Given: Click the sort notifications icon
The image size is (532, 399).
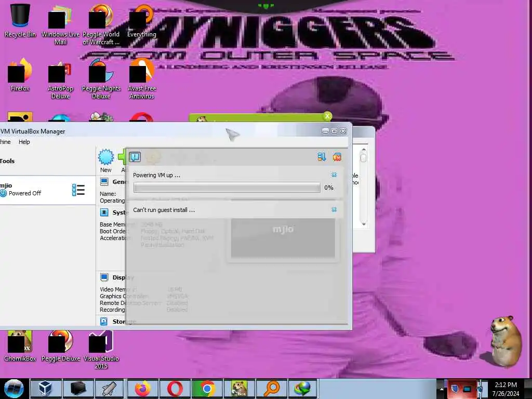Looking at the screenshot, I should coord(322,157).
